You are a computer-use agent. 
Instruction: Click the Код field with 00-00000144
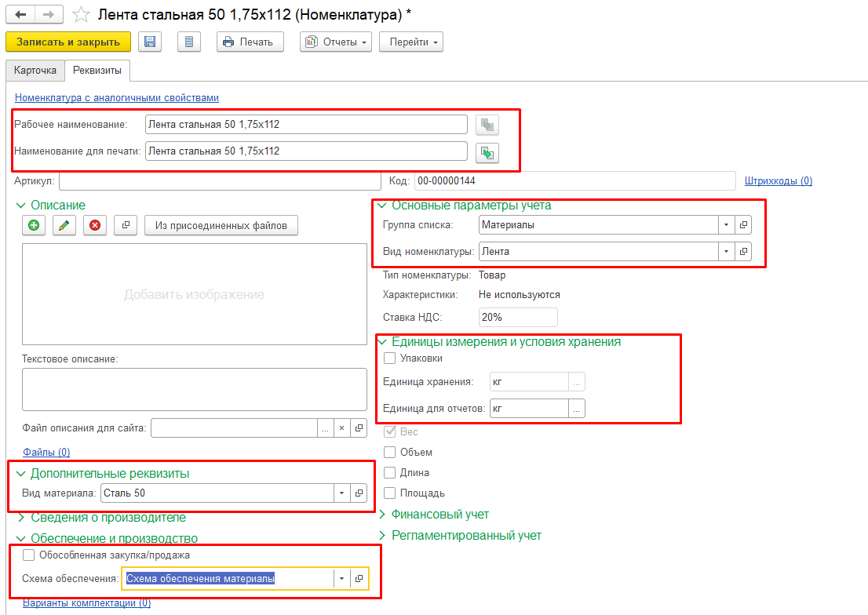[x=574, y=181]
